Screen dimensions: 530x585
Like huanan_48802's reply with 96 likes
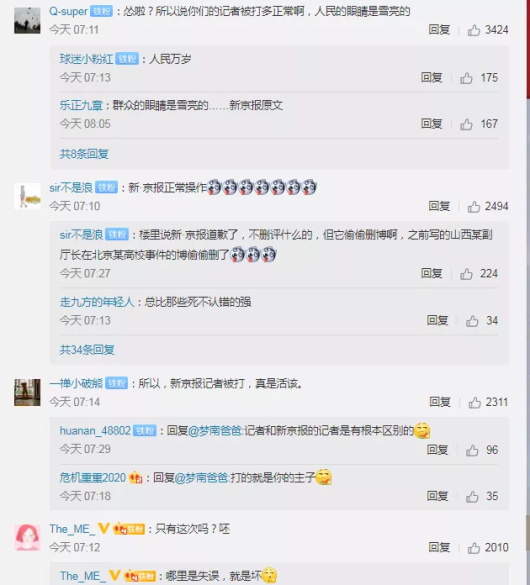472,450
